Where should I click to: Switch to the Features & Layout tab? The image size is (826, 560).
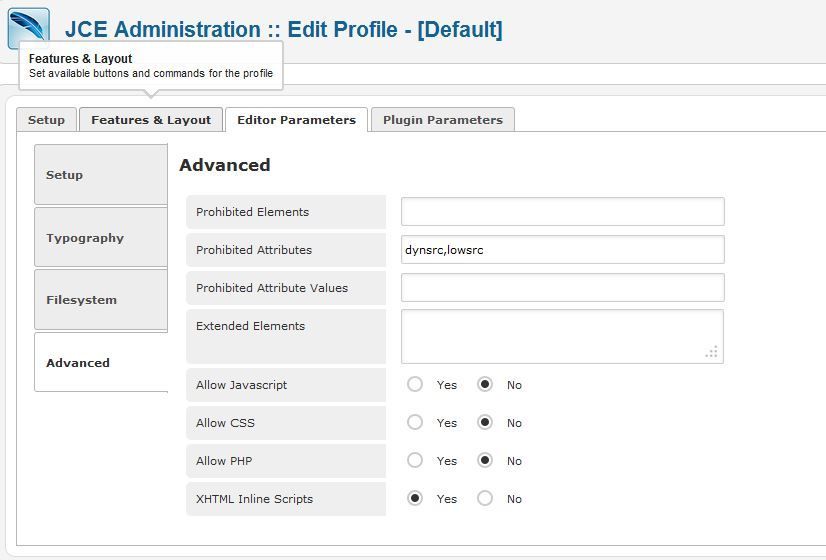click(x=151, y=120)
